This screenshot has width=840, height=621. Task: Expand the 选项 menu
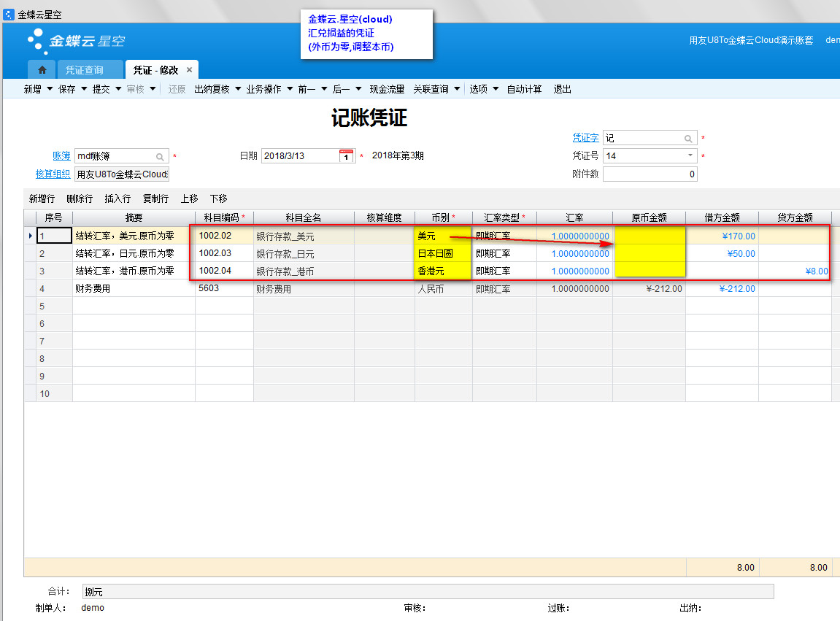coord(483,89)
